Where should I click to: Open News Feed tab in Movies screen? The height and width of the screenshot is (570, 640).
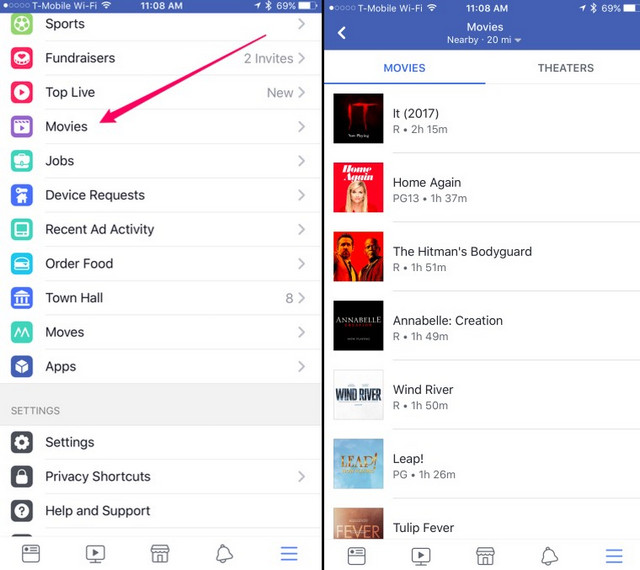tap(356, 556)
